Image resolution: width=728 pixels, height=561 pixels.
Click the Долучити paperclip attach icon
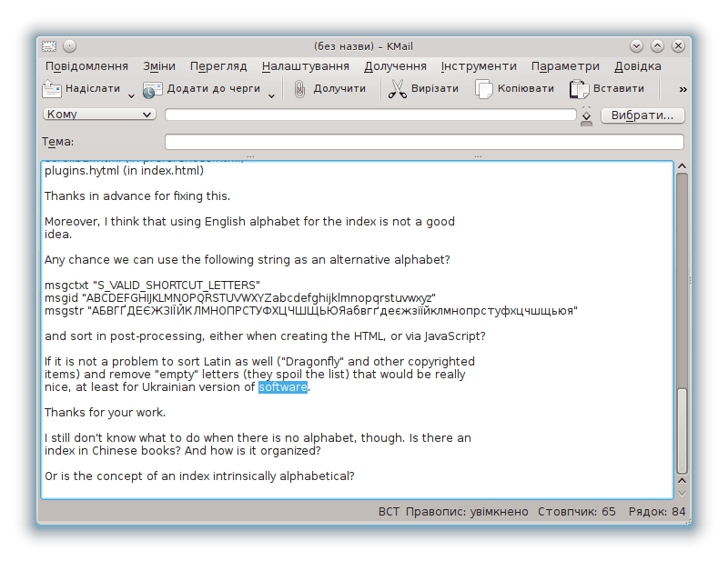(299, 89)
